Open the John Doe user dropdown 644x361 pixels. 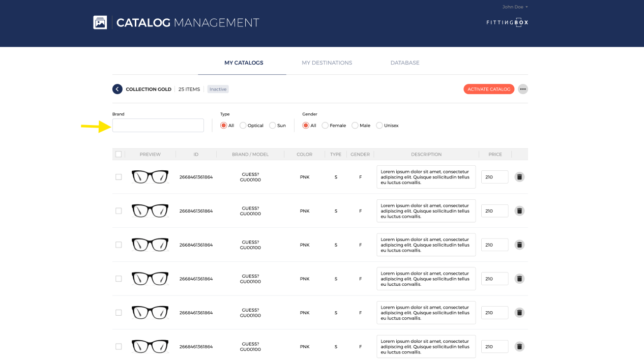point(515,7)
